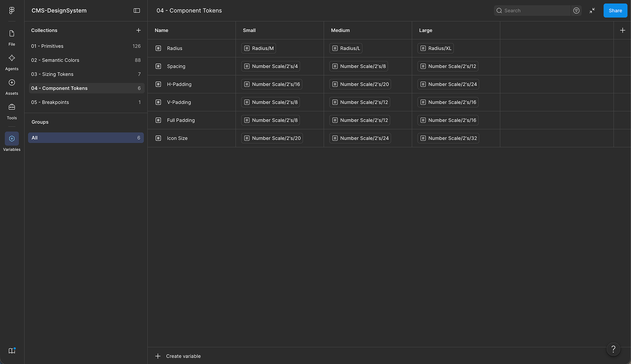Open the library book icon at bottom-left
631x364 pixels.
(x=12, y=350)
